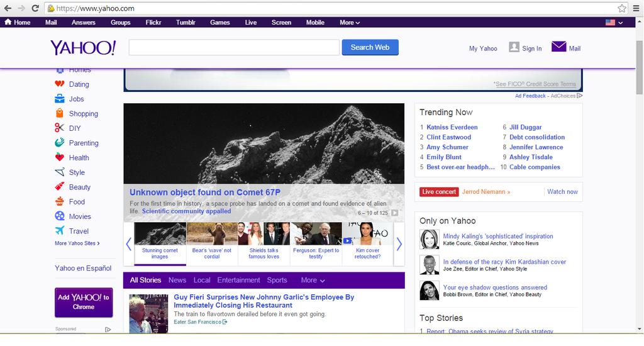Click the browser forward arrow
Image resolution: width=644 pixels, height=346 pixels.
pos(21,8)
